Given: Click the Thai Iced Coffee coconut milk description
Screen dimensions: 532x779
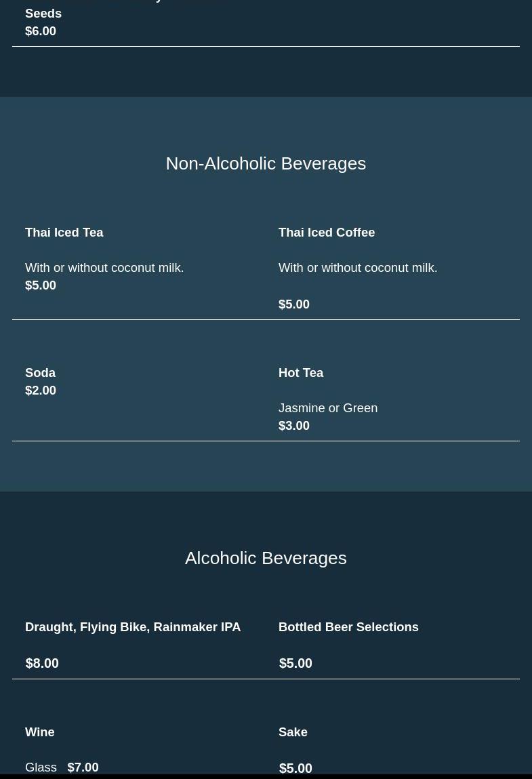Looking at the screenshot, I should [358, 268].
